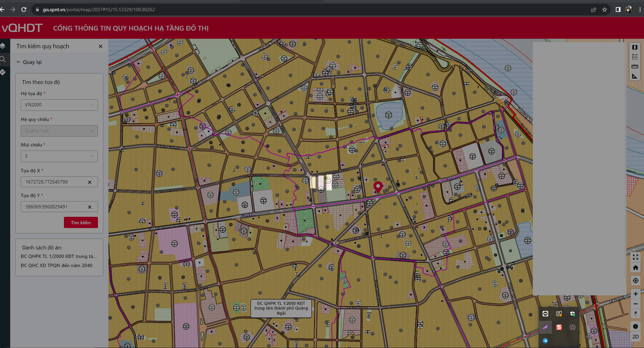Select the ruler distance measurement tool

[635, 66]
